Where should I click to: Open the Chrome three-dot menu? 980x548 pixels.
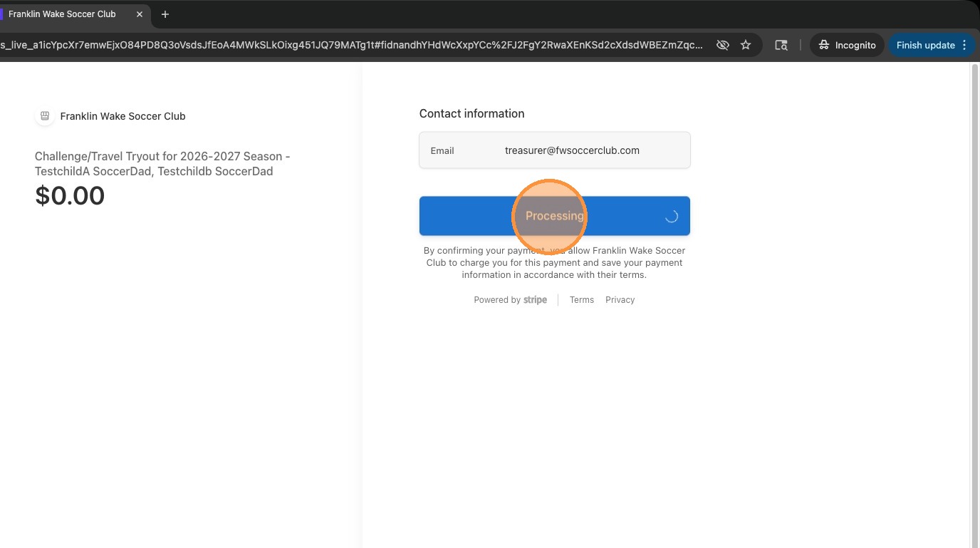tap(964, 45)
